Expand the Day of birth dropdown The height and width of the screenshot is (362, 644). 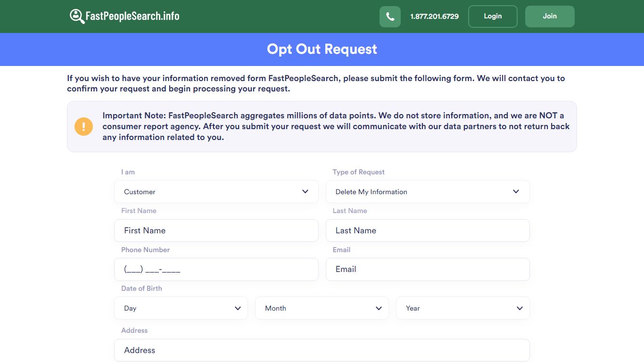click(181, 308)
